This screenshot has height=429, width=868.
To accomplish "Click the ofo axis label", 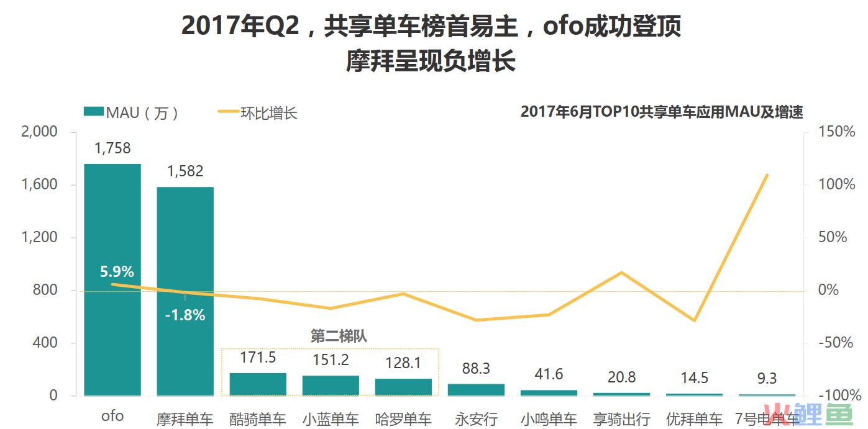I will [112, 415].
